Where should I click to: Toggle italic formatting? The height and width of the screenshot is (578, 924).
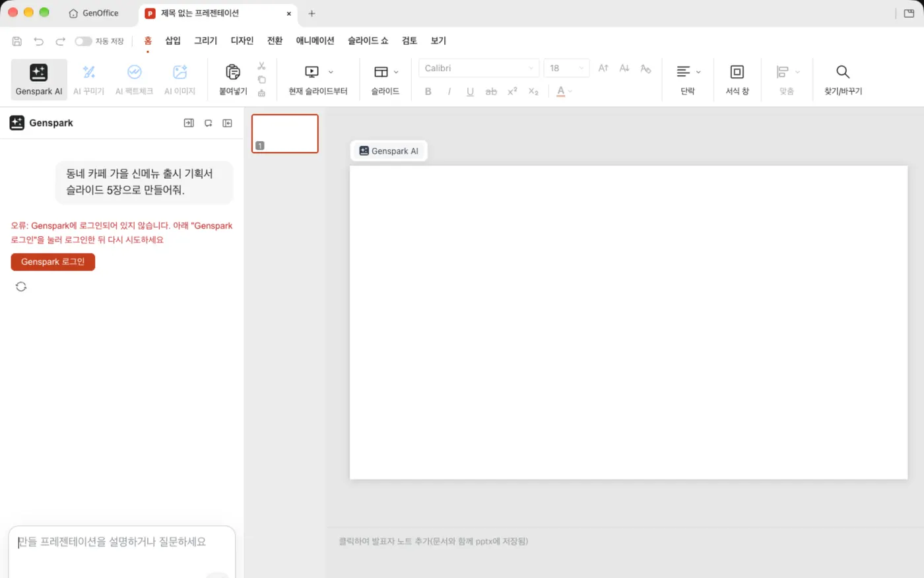(x=449, y=92)
